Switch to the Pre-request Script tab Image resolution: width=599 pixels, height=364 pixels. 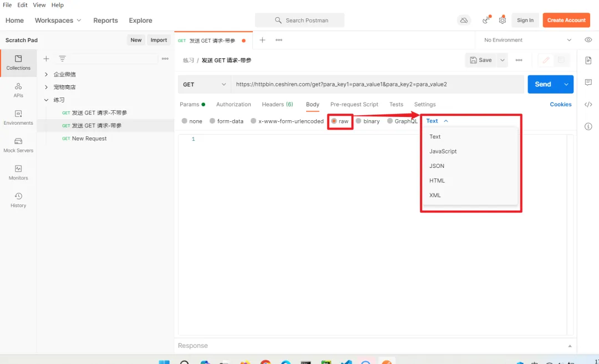pos(354,105)
